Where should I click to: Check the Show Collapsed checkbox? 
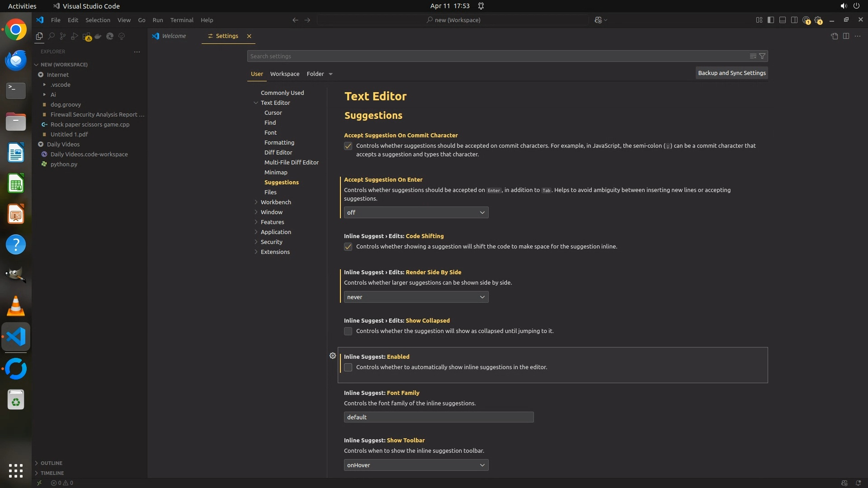tap(348, 331)
